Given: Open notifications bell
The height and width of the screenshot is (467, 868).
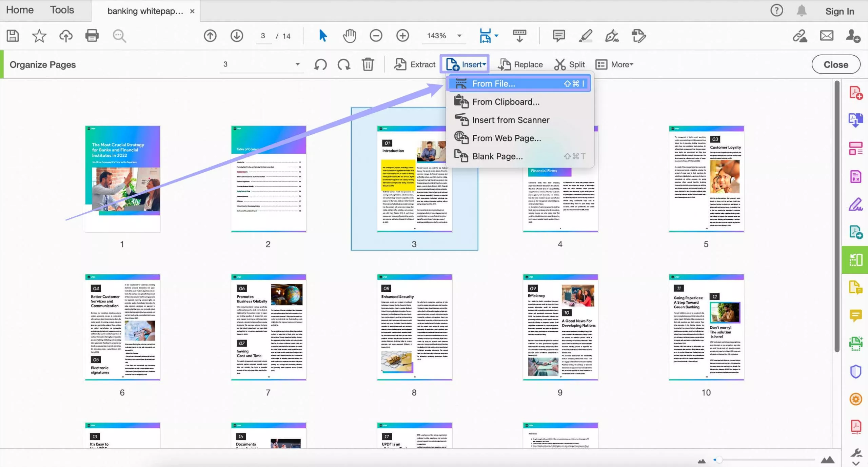Looking at the screenshot, I should (x=801, y=11).
